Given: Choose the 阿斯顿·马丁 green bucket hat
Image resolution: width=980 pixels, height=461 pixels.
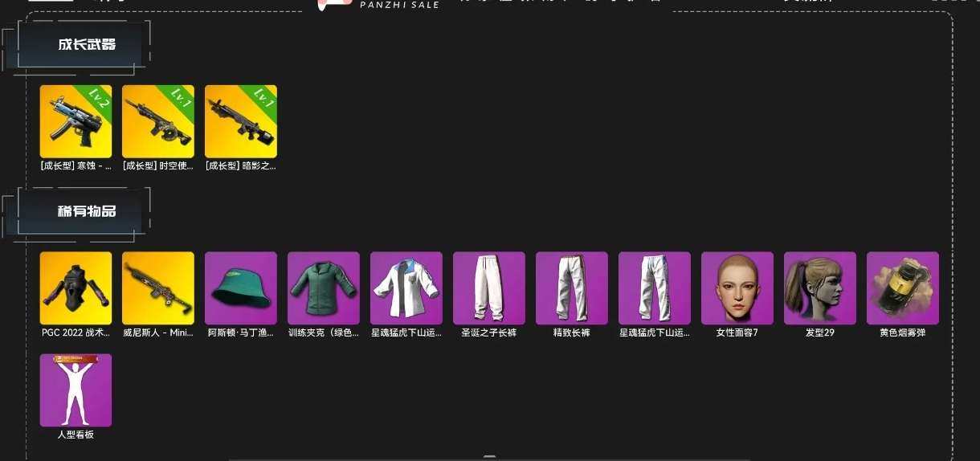Looking at the screenshot, I should (241, 288).
